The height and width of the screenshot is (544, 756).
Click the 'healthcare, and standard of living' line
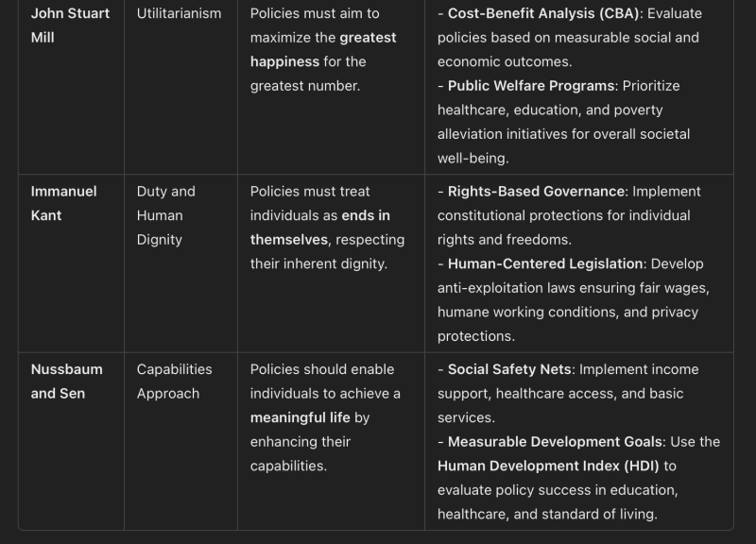pyautogui.click(x=546, y=515)
